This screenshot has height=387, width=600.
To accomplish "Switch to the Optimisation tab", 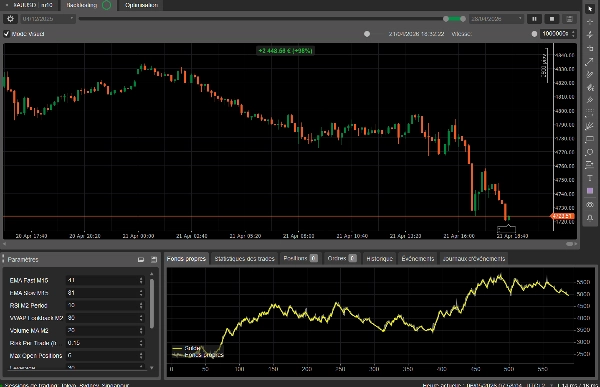I will click(141, 5).
